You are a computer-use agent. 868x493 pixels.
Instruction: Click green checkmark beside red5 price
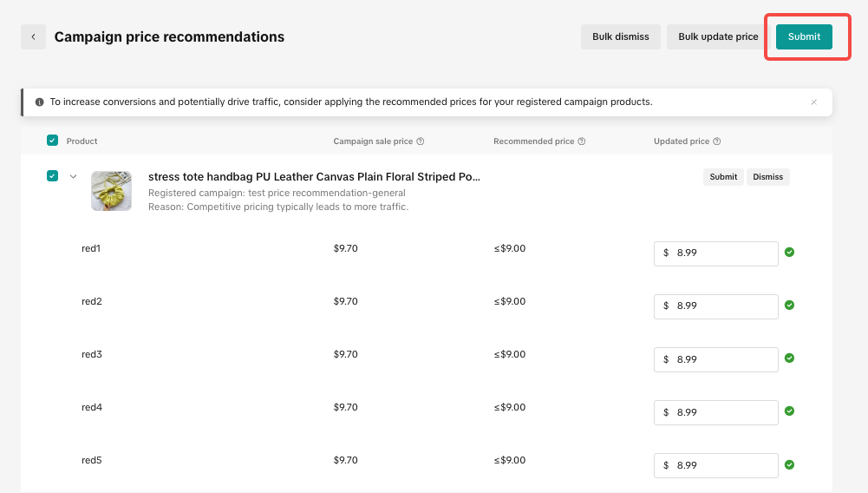(789, 464)
